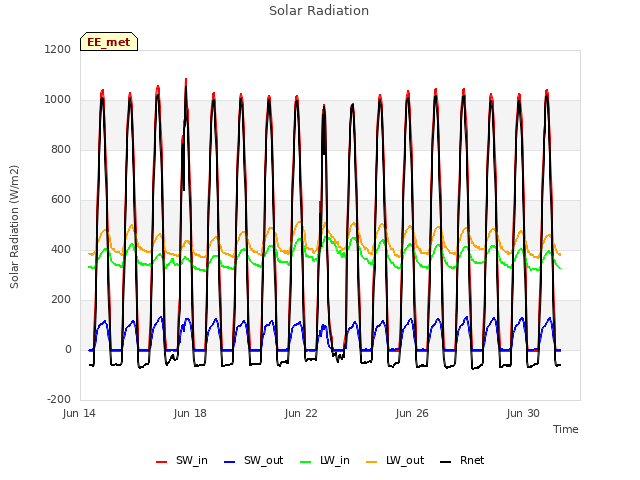Image resolution: width=640 pixels, height=480 pixels.
Task: Click the Jun 14 x-axis tick label
Action: (x=79, y=413)
